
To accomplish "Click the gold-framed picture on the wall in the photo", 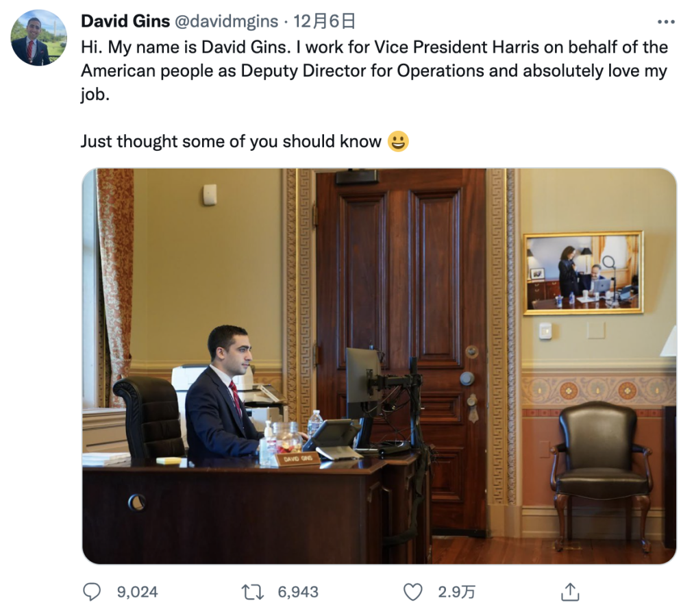I will pyautogui.click(x=583, y=273).
